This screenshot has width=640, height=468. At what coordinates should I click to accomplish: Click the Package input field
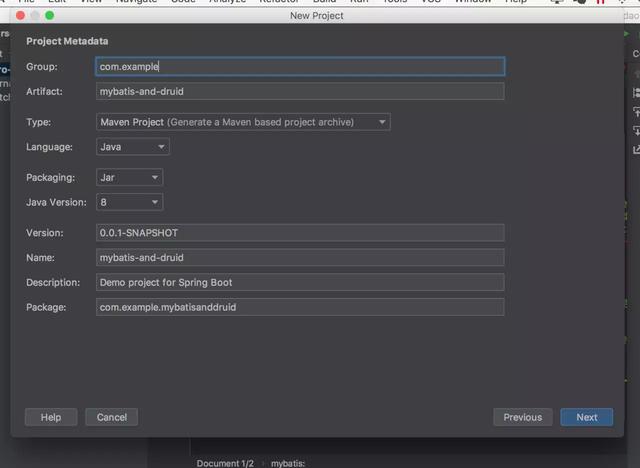300,307
